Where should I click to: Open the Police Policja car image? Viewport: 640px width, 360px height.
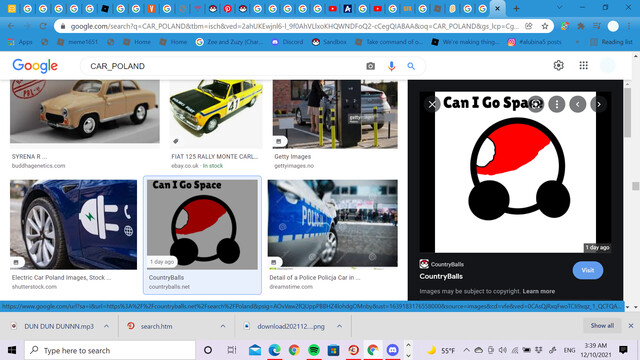click(x=333, y=224)
